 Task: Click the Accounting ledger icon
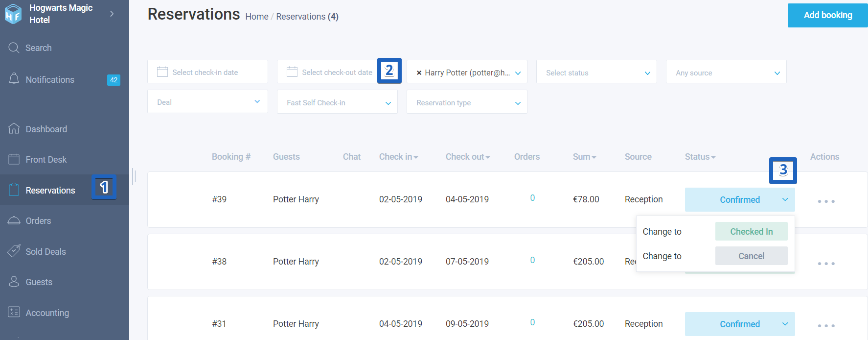[x=14, y=312]
